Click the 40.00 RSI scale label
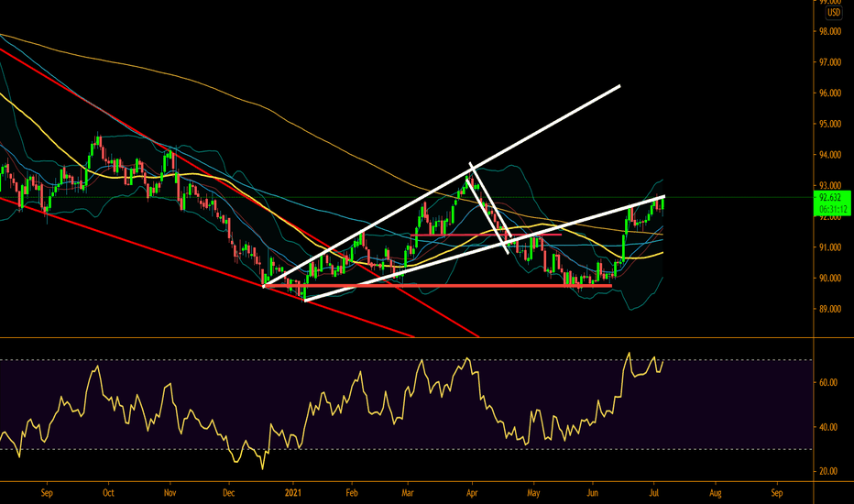This screenshot has width=854, height=504. [827, 428]
